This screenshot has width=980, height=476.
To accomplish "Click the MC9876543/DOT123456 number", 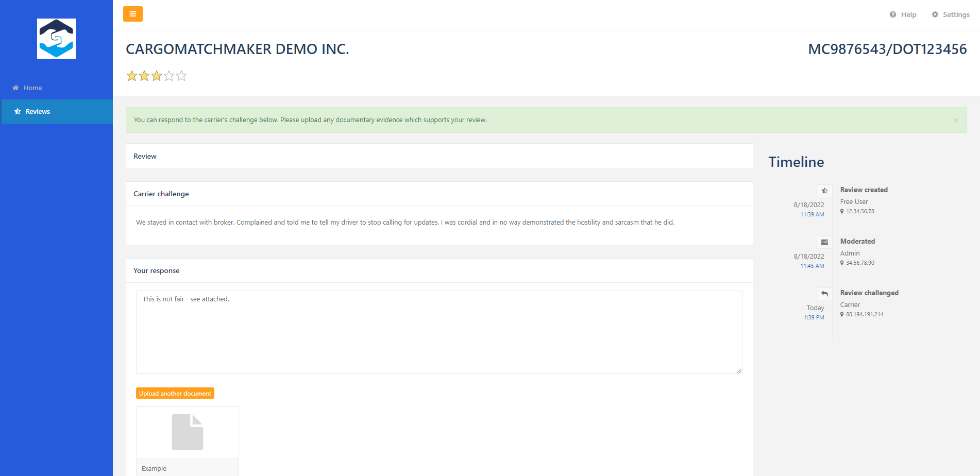I will (887, 49).
